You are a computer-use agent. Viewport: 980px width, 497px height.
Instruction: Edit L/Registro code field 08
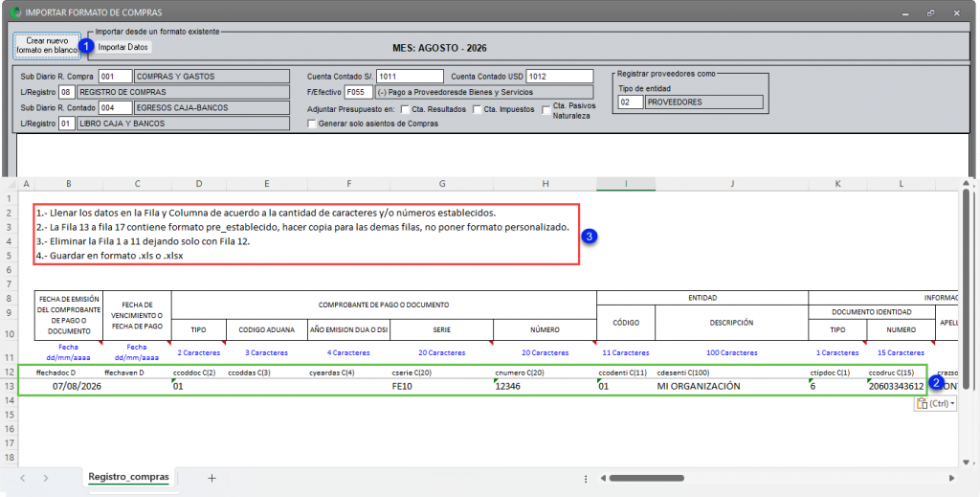[x=67, y=93]
